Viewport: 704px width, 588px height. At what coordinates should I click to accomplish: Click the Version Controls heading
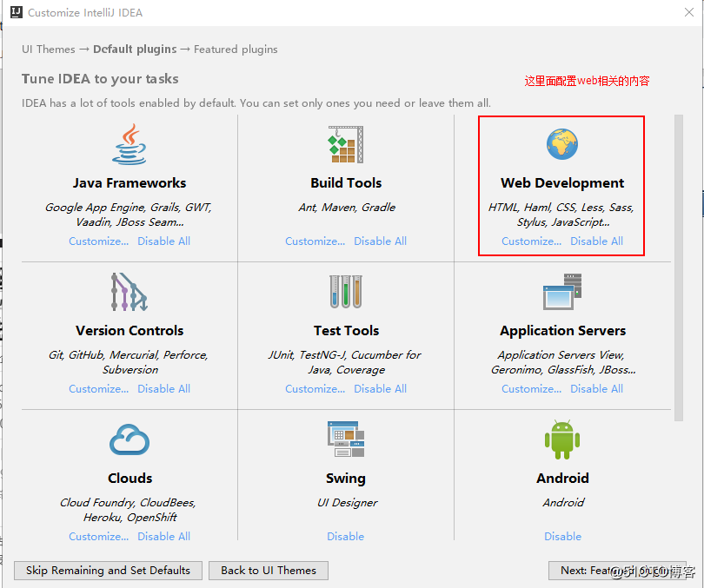point(130,331)
